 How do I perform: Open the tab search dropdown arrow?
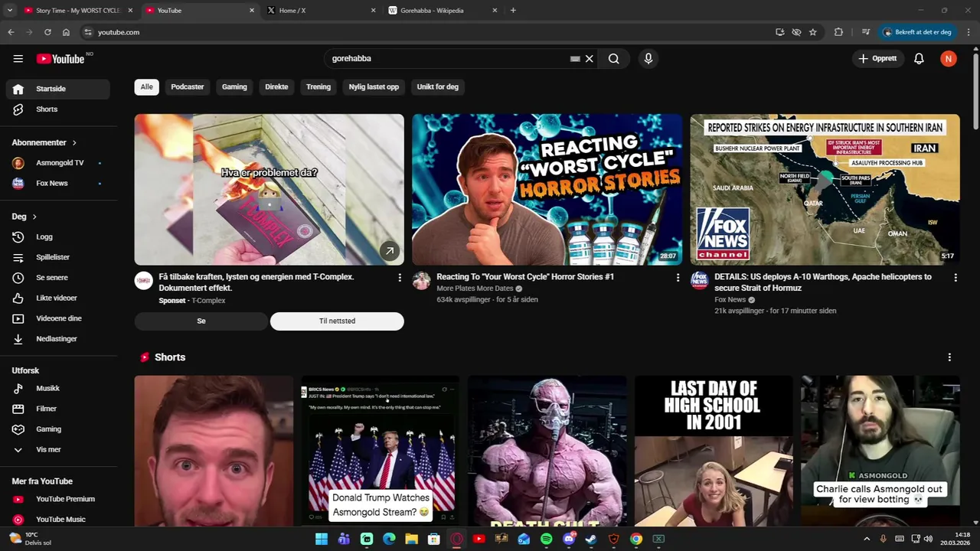pos(10,11)
